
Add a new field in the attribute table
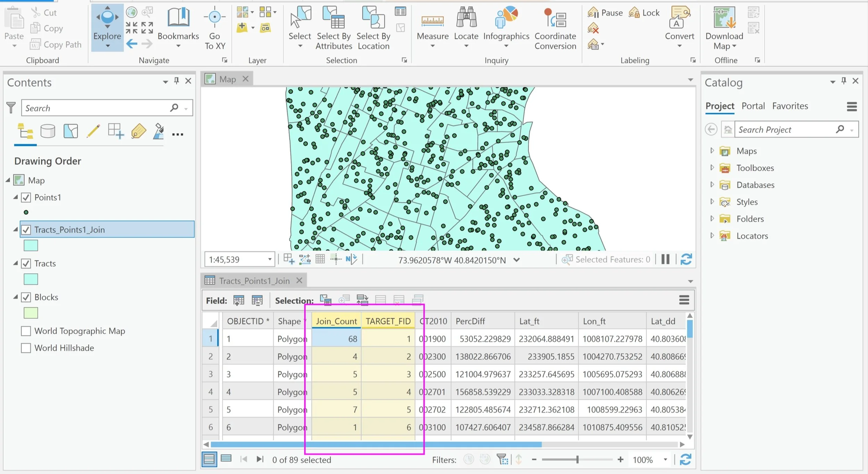tap(239, 300)
